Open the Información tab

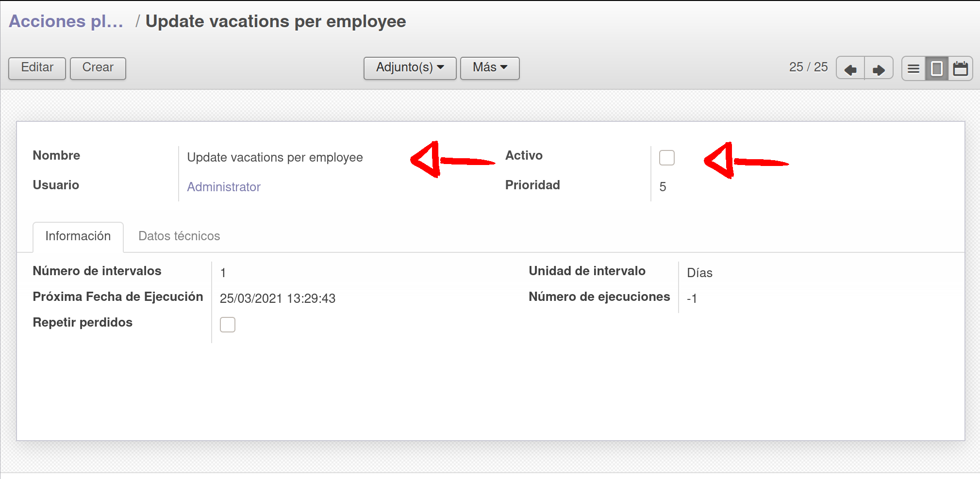(78, 237)
